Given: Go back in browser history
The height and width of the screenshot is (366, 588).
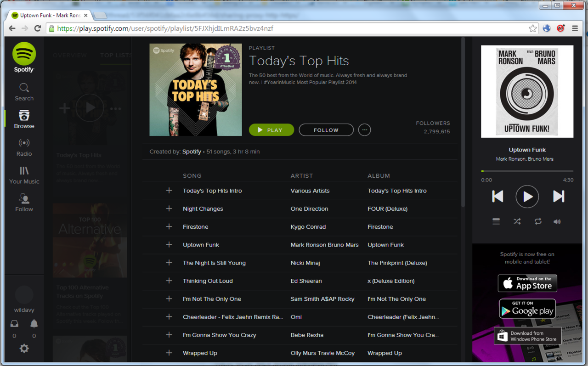Looking at the screenshot, I should [x=12, y=28].
